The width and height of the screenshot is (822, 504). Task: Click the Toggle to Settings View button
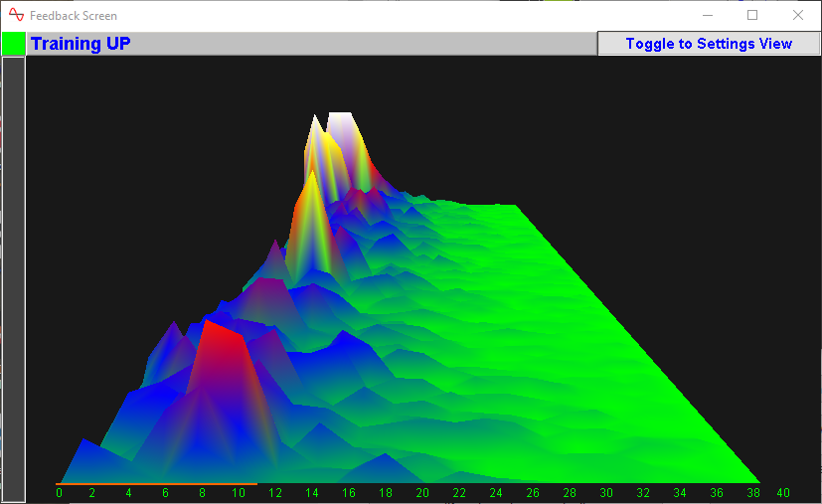tap(709, 44)
